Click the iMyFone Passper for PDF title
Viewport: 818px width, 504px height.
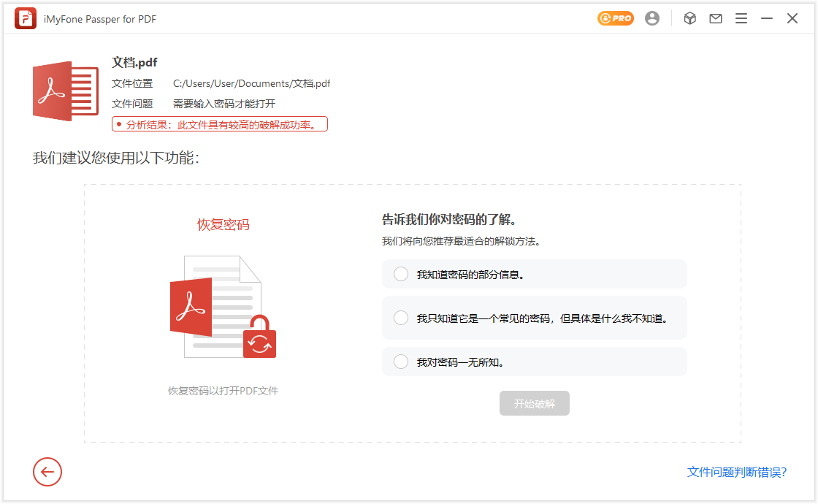point(99,19)
